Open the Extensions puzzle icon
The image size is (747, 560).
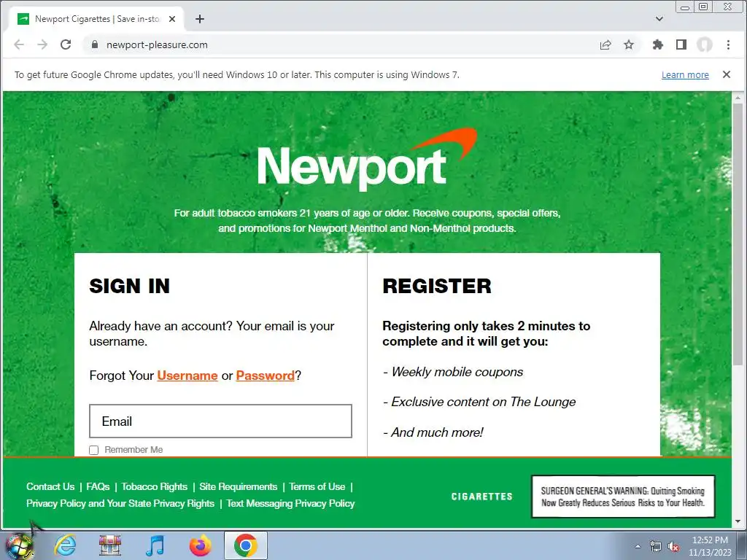click(658, 44)
